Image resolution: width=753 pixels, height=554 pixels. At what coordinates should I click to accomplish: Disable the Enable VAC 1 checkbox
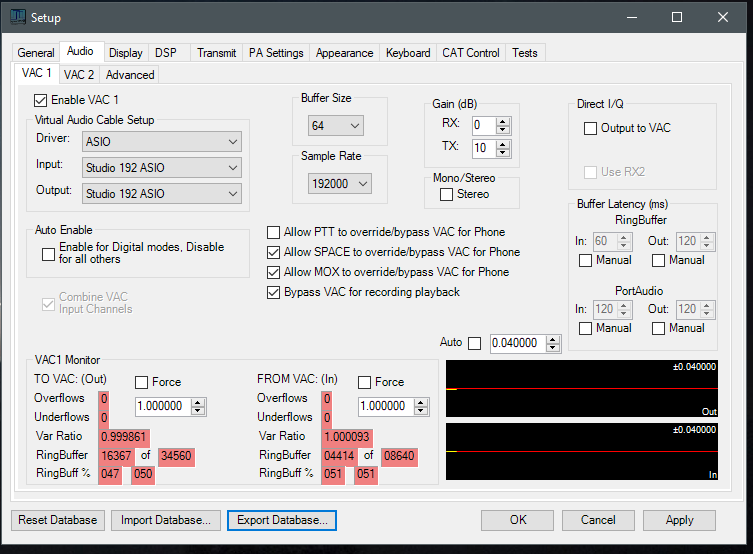(41, 100)
